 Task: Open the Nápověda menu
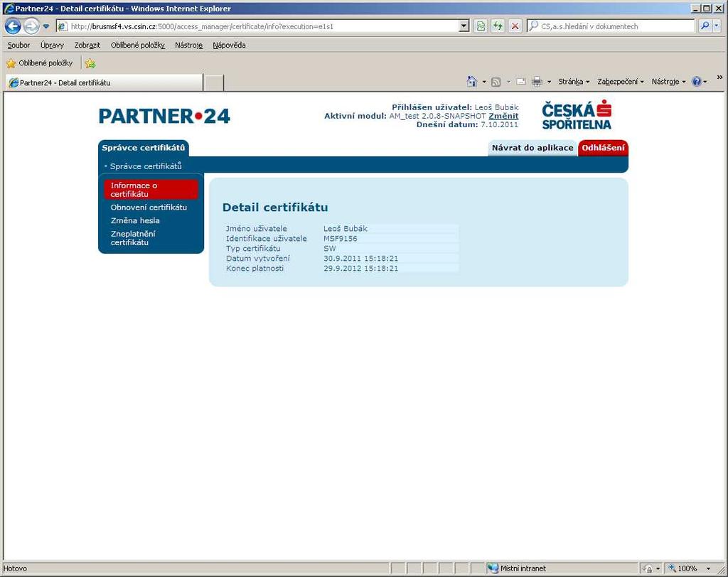(x=230, y=45)
